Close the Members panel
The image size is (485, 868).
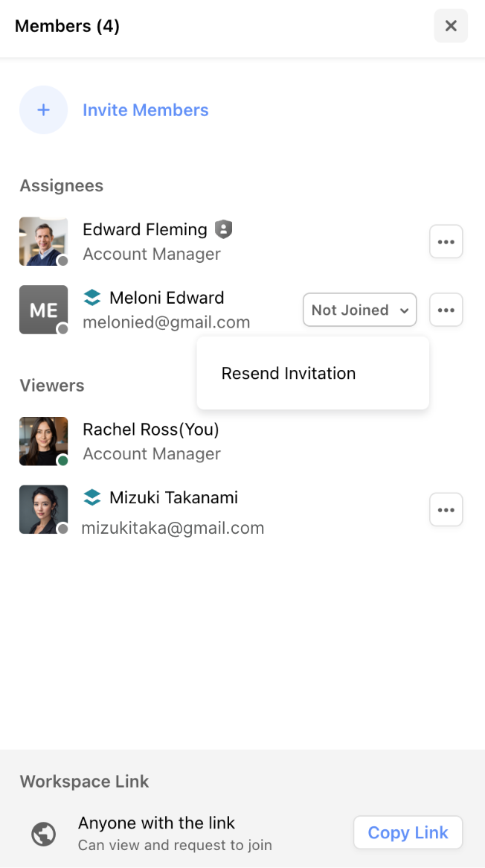pyautogui.click(x=451, y=26)
